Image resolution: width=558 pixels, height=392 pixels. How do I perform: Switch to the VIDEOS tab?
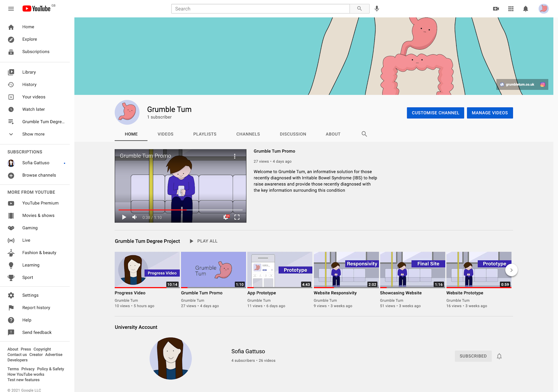[x=165, y=134]
